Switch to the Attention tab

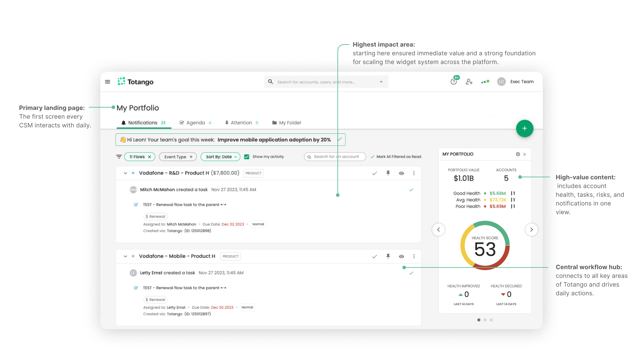coord(241,123)
